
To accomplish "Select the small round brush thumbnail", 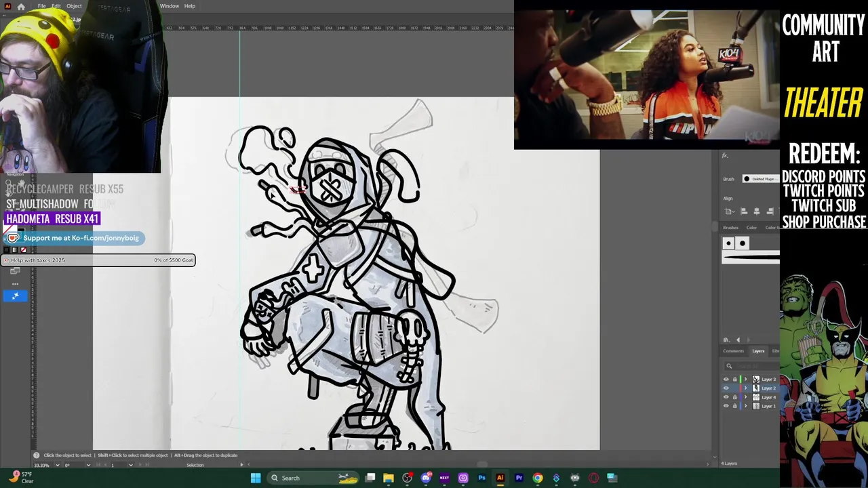I will 728,243.
